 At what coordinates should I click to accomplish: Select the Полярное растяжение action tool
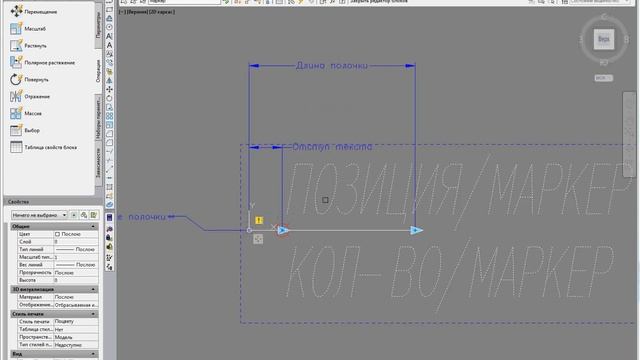(x=42, y=62)
